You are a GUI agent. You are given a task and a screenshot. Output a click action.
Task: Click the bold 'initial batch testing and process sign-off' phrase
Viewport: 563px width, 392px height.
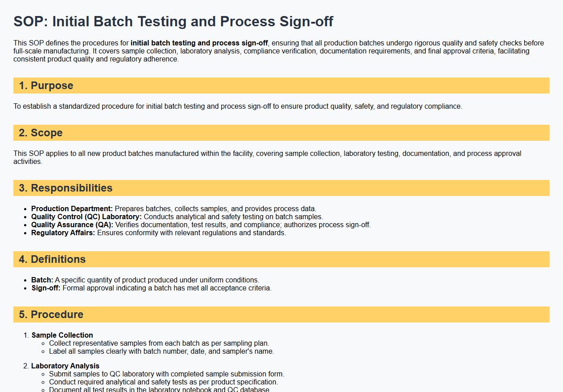(199, 43)
